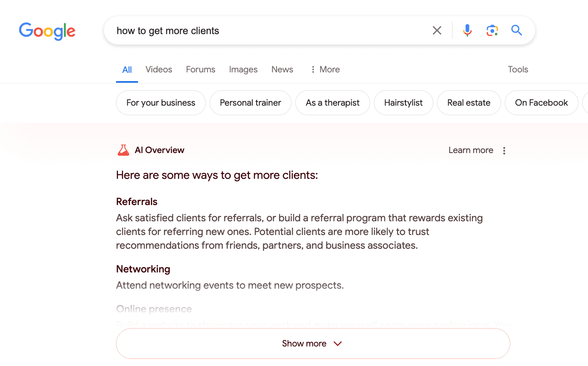Click the 'AI Overview' label text
The image size is (588, 366).
159,150
